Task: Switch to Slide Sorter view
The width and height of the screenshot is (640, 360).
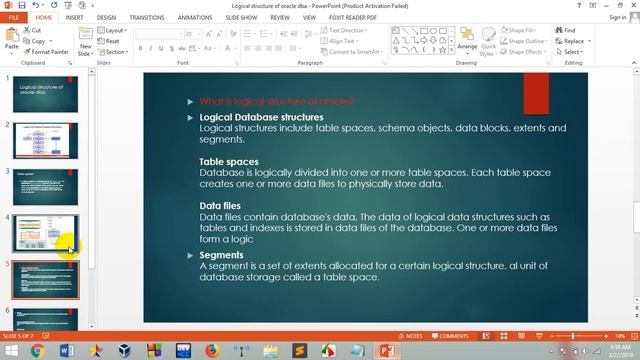Action: pos(504,336)
